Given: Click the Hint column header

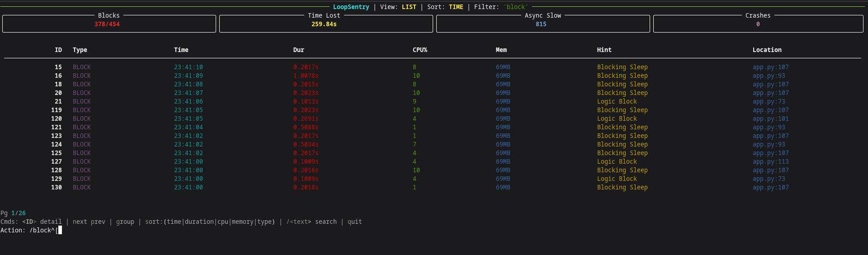Looking at the screenshot, I should pos(604,50).
